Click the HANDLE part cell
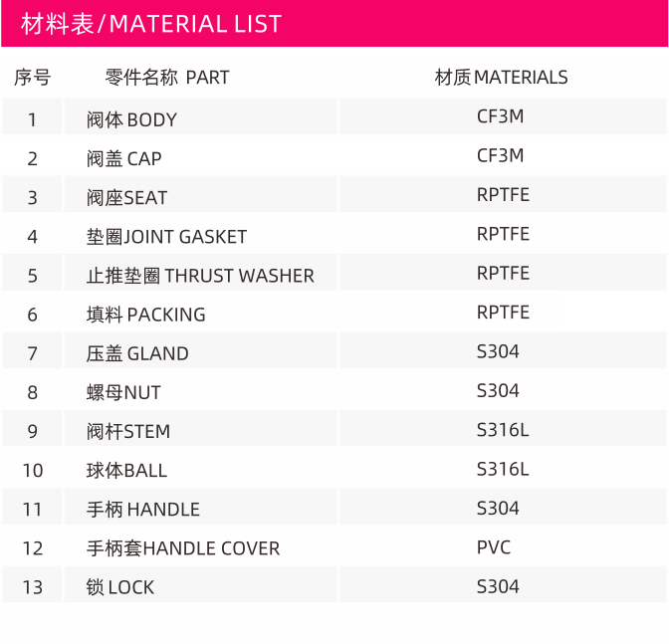 coord(200,507)
